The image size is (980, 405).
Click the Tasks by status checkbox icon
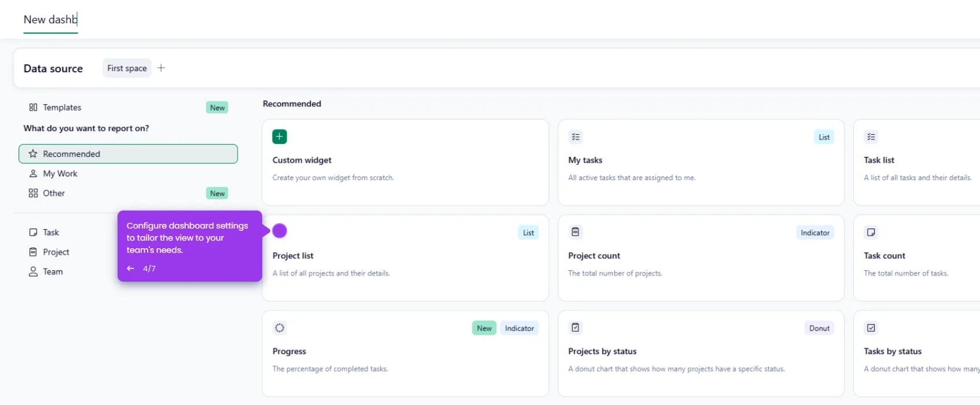coord(871,327)
